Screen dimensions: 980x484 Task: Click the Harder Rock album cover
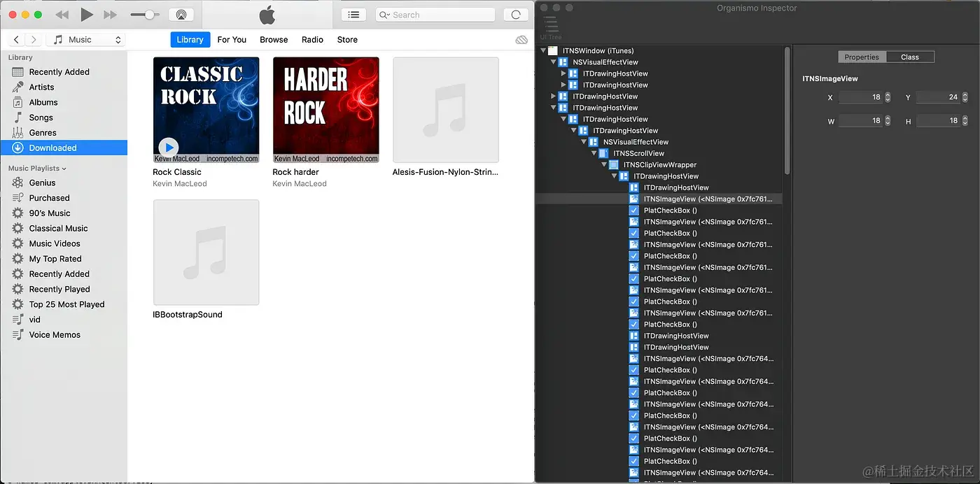pyautogui.click(x=325, y=110)
